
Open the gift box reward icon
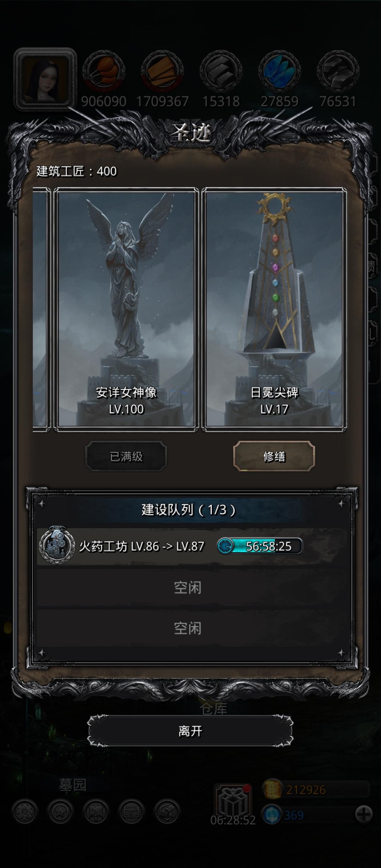pyautogui.click(x=233, y=802)
